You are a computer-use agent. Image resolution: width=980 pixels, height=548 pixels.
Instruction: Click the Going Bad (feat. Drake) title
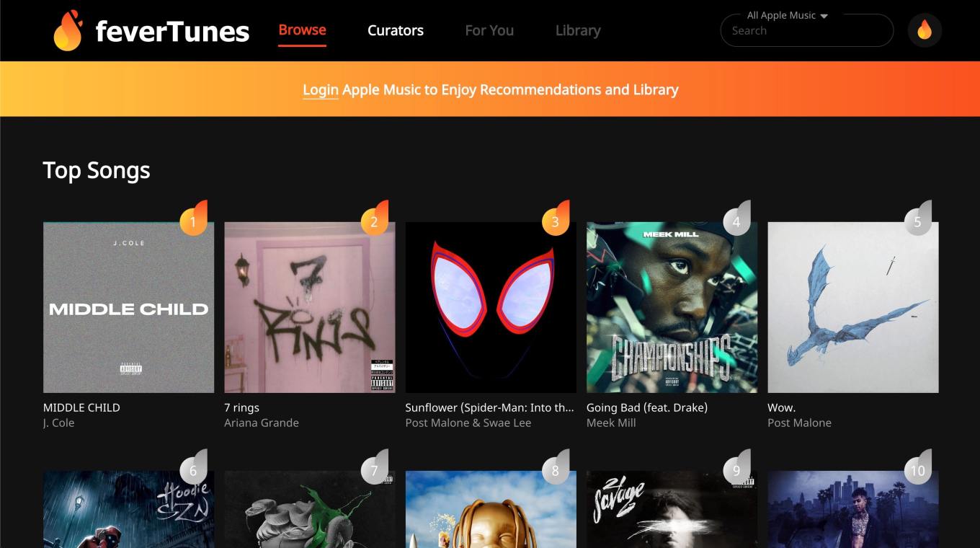click(647, 407)
